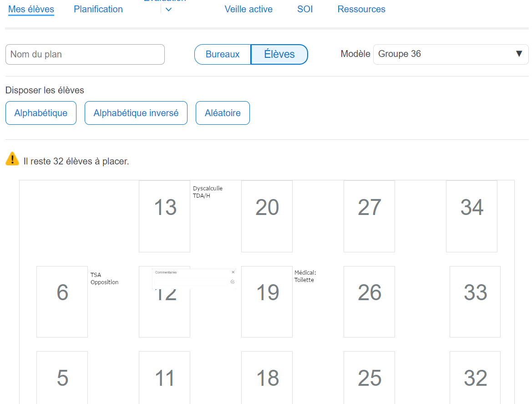This screenshot has height=404, width=532.
Task: Click the Nom du plan field
Action: pos(85,54)
